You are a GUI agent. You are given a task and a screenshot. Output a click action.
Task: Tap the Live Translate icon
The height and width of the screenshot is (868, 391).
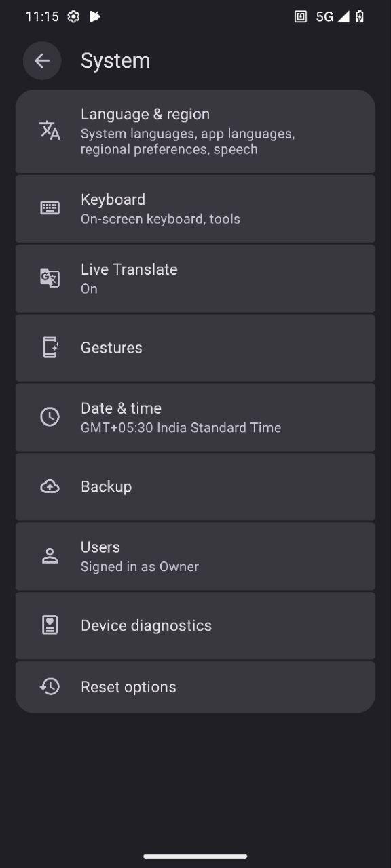[50, 278]
